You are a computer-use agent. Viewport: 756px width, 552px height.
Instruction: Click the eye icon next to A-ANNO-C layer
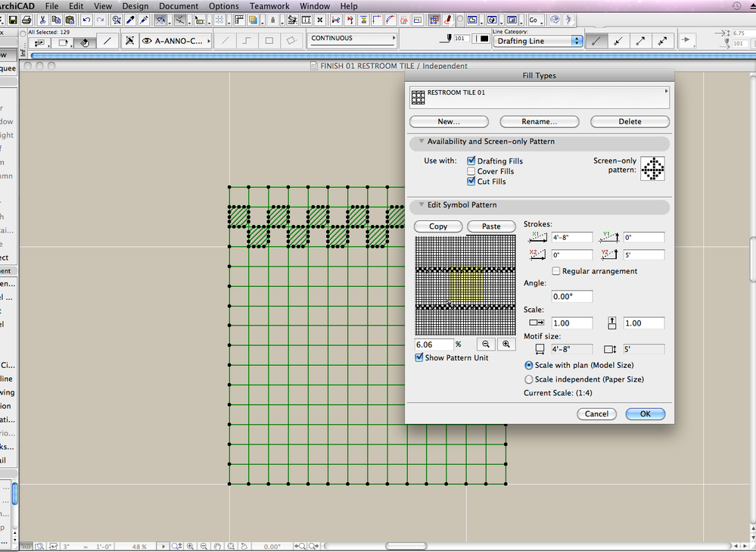146,42
